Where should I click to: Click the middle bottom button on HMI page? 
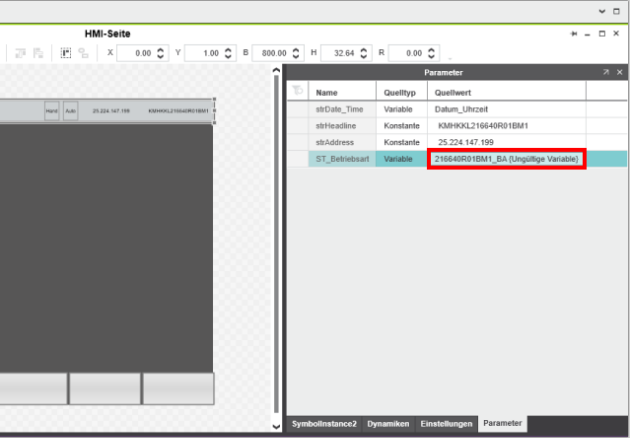point(105,389)
